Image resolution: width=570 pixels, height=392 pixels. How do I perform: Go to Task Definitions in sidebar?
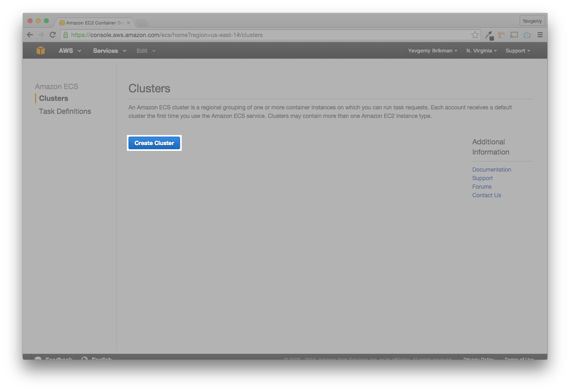pos(65,111)
